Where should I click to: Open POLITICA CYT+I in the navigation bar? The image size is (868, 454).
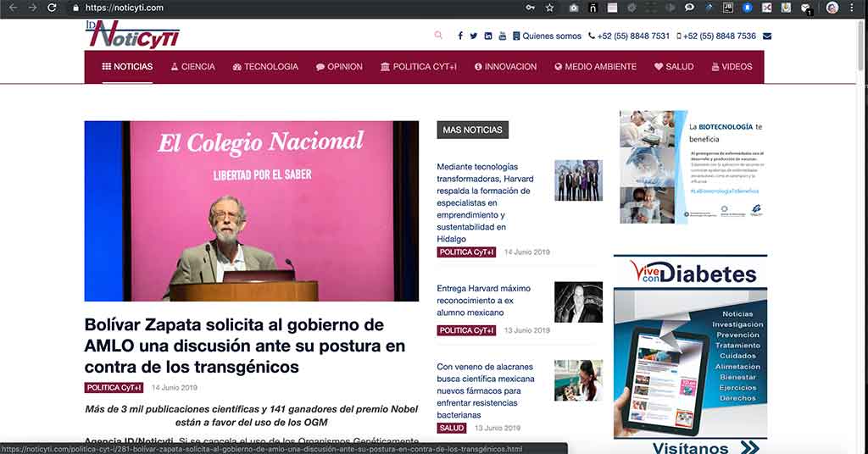[419, 67]
